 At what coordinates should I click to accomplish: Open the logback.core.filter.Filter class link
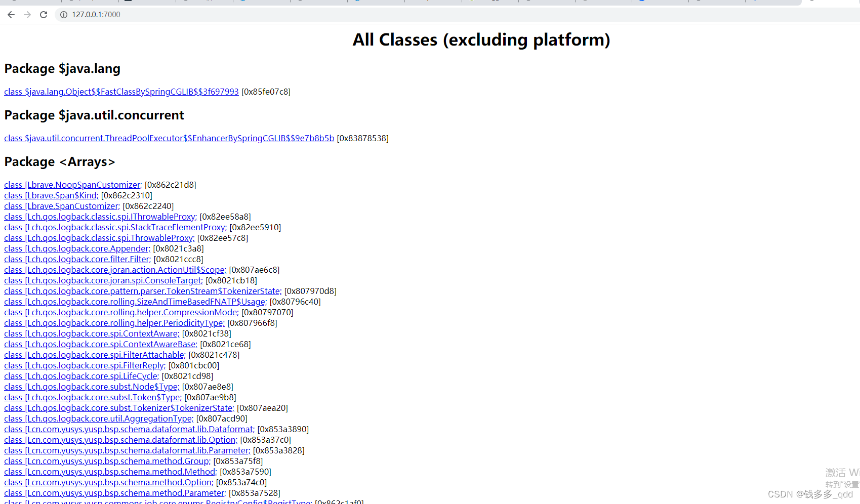[77, 259]
